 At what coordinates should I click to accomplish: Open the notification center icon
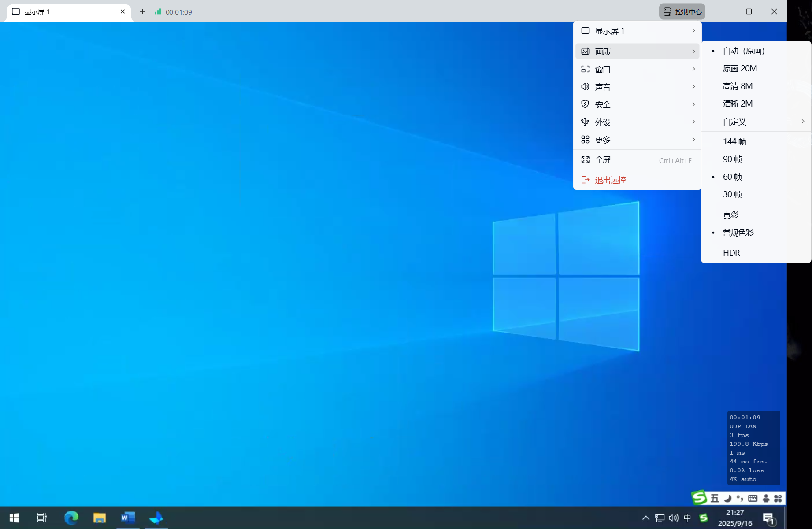(769, 518)
